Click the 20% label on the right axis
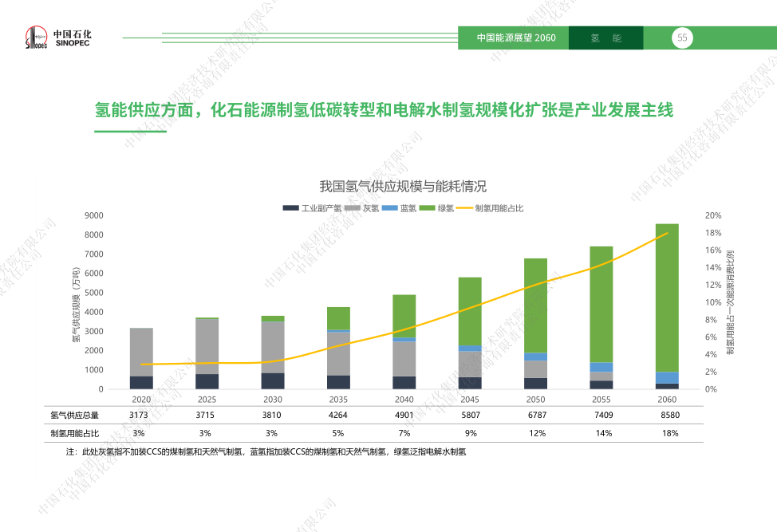 tap(713, 215)
